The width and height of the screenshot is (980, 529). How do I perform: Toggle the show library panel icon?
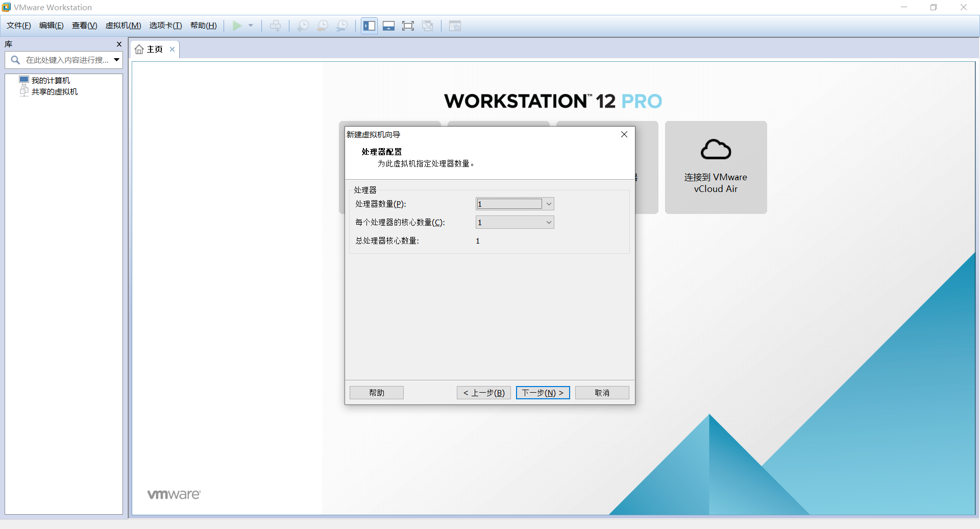(x=370, y=26)
